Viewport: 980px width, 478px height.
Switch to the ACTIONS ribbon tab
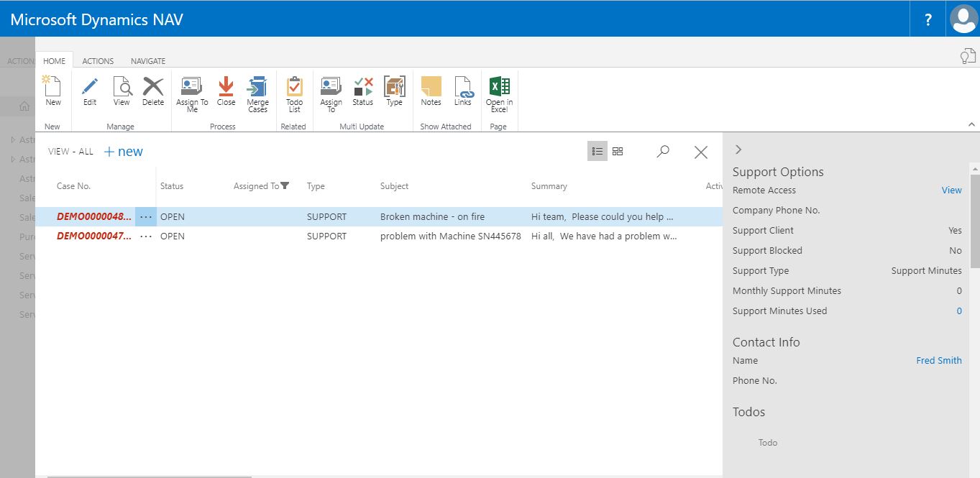coord(98,61)
